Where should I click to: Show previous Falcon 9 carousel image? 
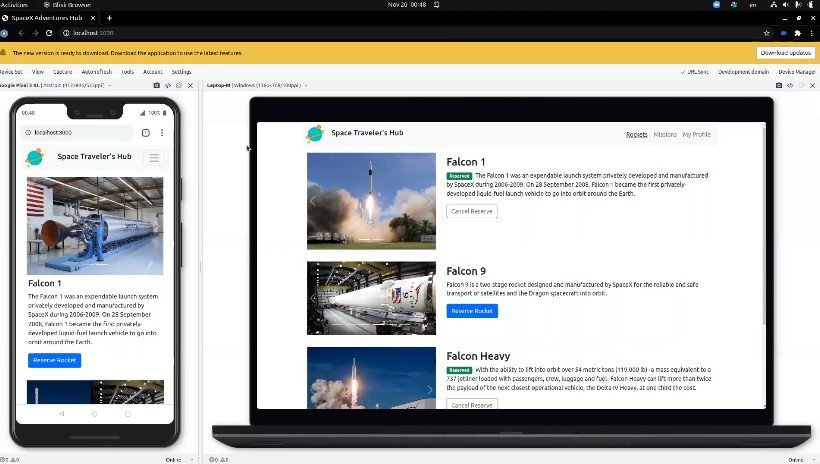pyautogui.click(x=313, y=298)
